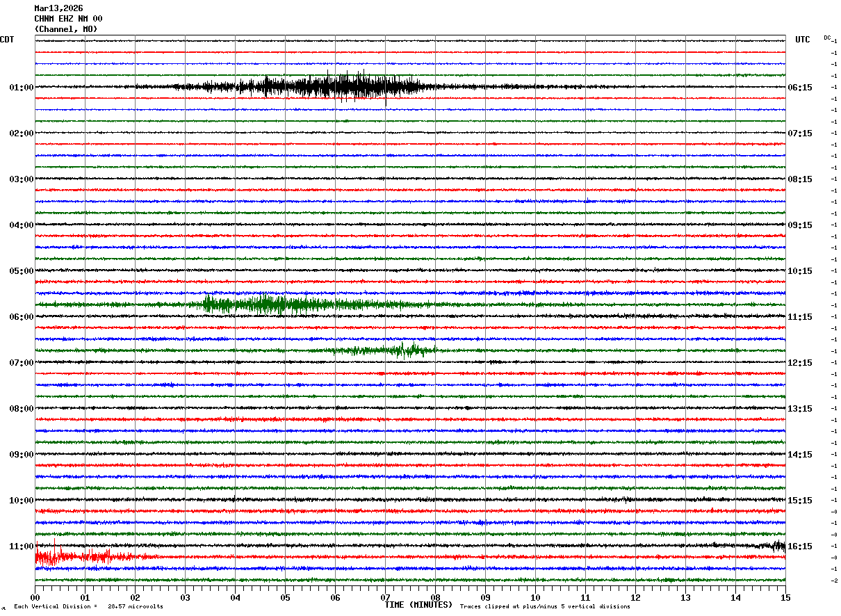Select the station header CHNM EHZ NM 00
This screenshot has width=841, height=616.
68,19
